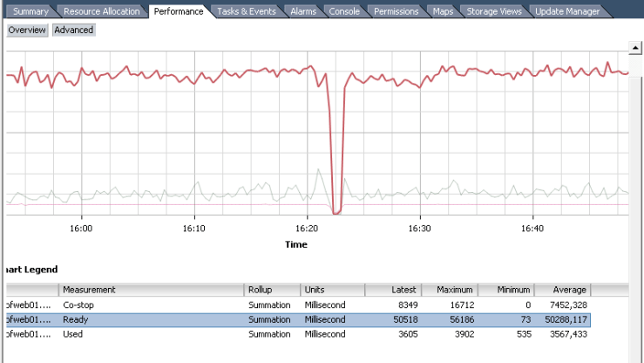Click the 16:20 time axis label

(307, 229)
